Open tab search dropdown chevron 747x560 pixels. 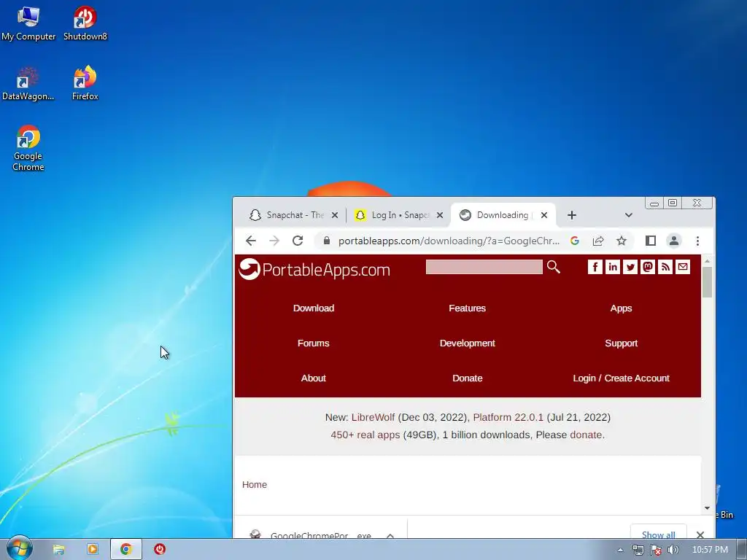tap(628, 215)
